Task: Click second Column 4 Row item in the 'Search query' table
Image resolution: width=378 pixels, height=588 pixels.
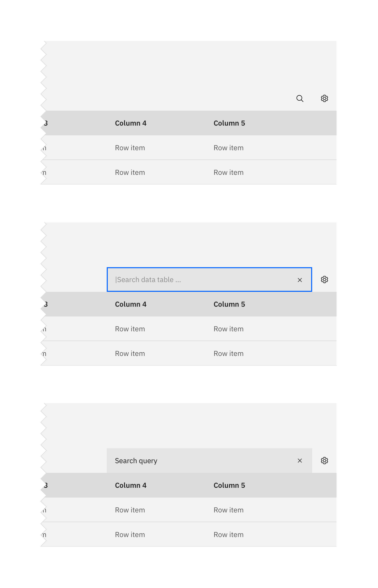Action: [130, 535]
